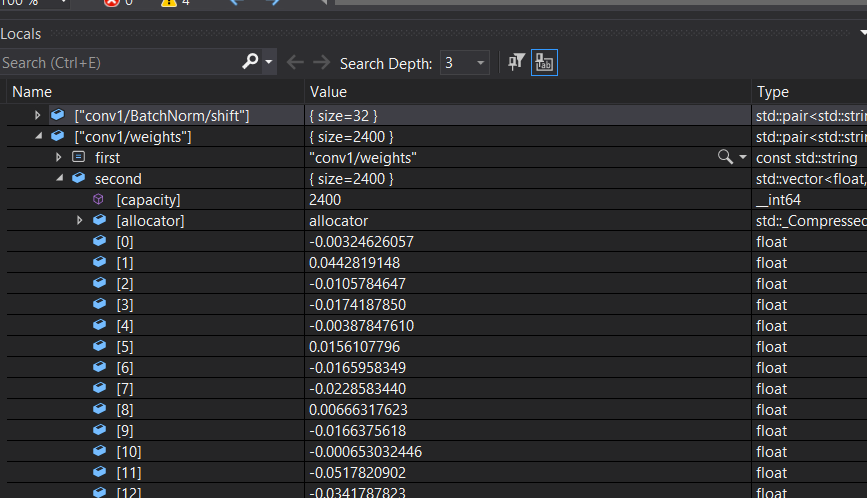Select the 'const std::string' type cell
The width and height of the screenshot is (868, 498).
click(x=807, y=158)
